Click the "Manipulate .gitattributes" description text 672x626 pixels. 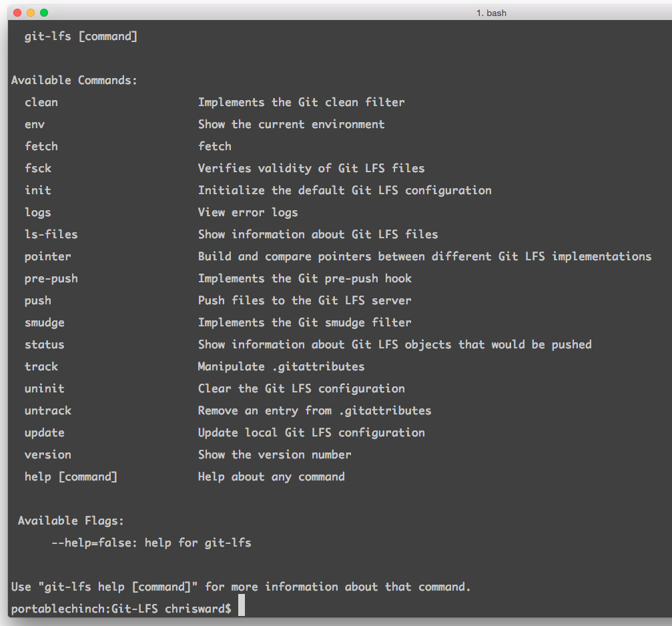[x=281, y=366]
